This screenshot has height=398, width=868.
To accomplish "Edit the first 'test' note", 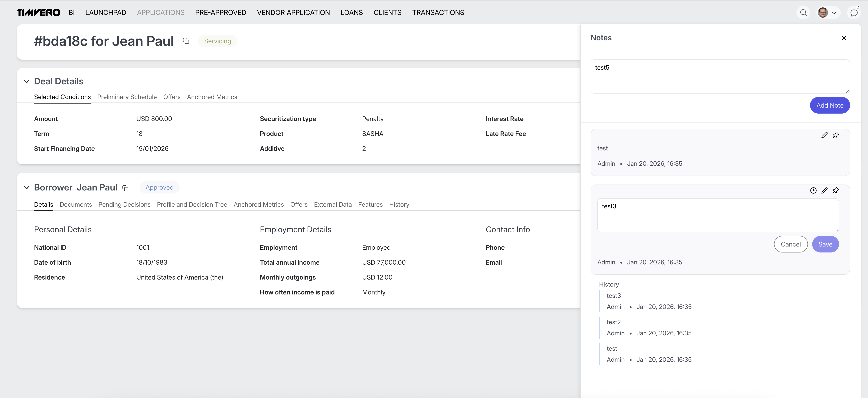I will click(824, 135).
